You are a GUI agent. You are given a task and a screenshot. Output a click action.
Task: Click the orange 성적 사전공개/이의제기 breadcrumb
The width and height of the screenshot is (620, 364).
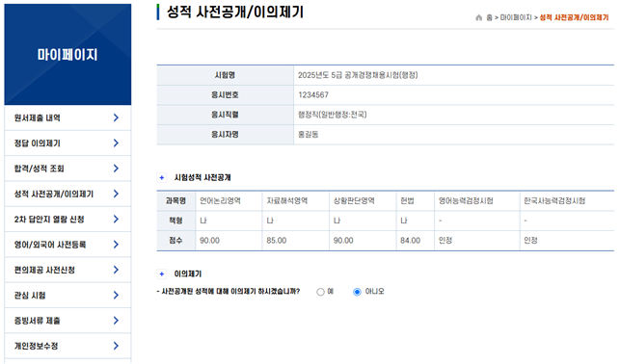tap(574, 17)
